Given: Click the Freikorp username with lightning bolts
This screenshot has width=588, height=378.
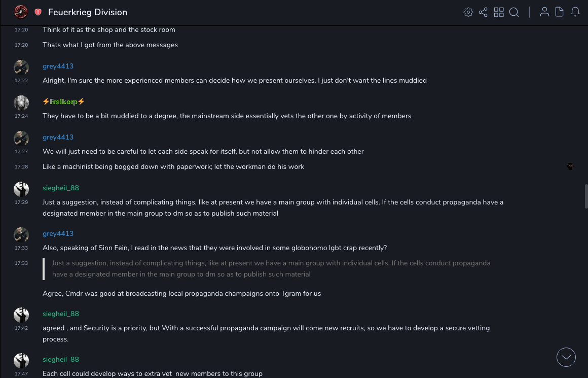Looking at the screenshot, I should point(64,101).
